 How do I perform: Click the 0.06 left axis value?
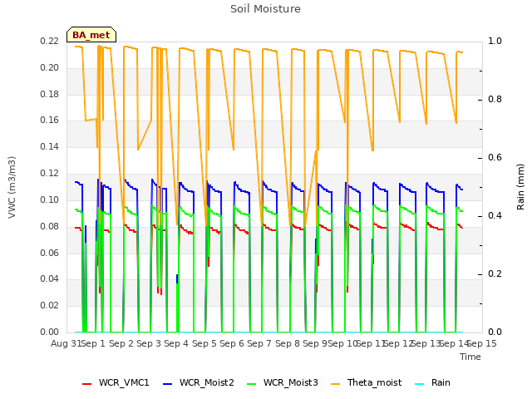pos(50,253)
